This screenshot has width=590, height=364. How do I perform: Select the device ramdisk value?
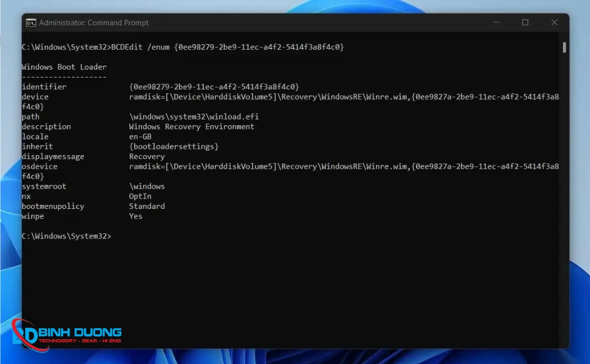[x=344, y=97]
